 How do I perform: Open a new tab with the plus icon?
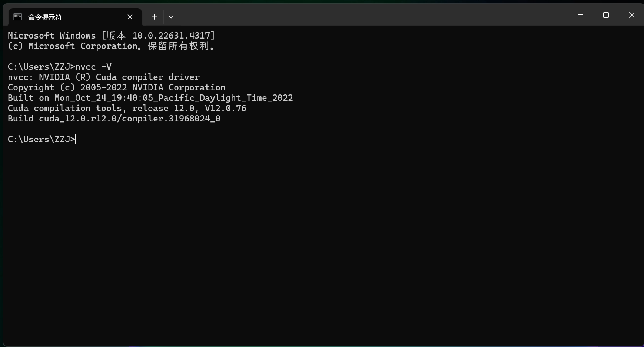point(154,17)
